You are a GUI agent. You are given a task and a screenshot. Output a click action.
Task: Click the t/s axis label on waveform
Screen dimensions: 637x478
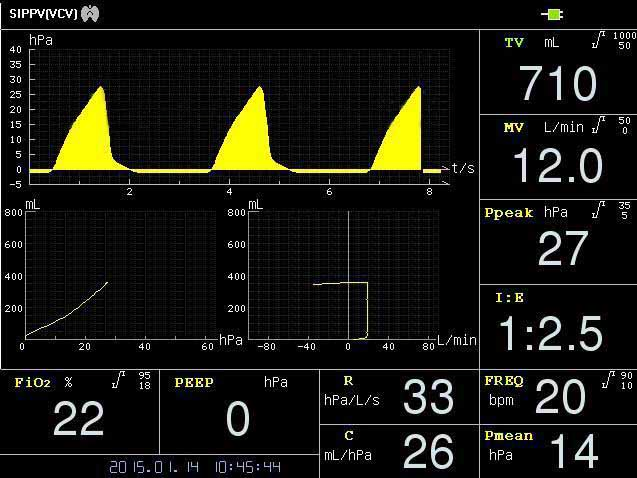463,168
